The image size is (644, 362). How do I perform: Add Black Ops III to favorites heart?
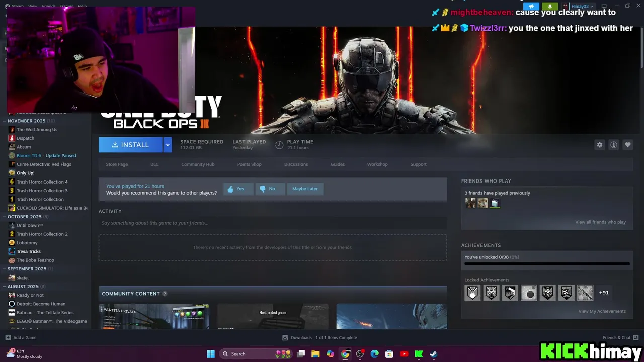[627, 145]
